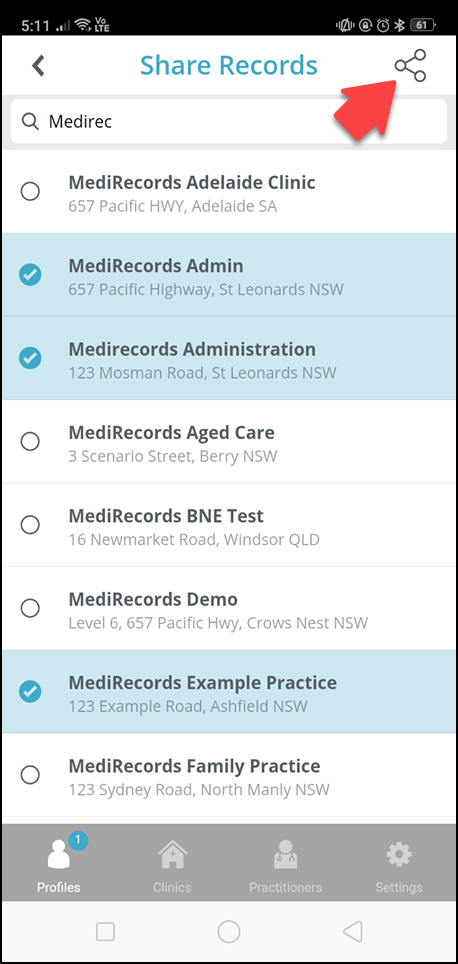Open the Settings gear icon
Viewport: 458px width, 964px height.
tap(398, 855)
